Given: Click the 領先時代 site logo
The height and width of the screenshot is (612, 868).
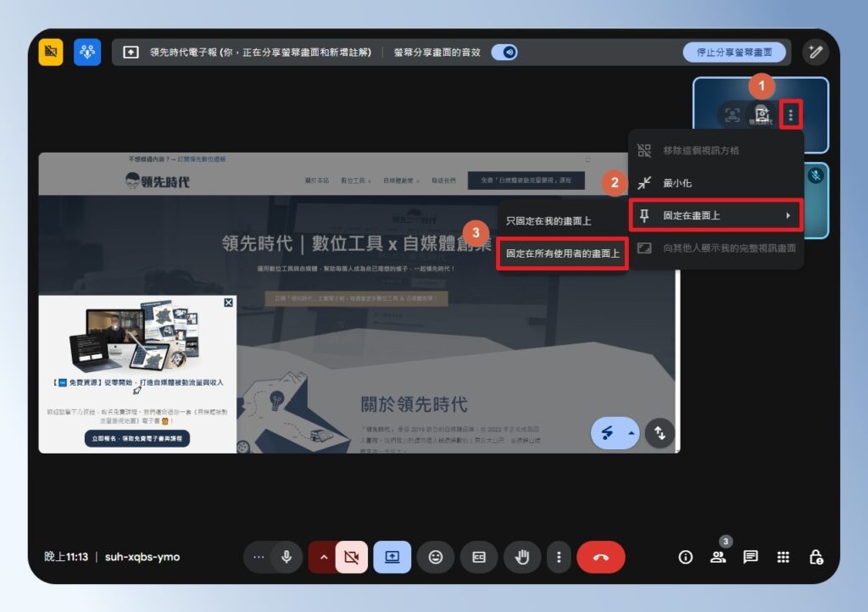Looking at the screenshot, I should point(157,181).
